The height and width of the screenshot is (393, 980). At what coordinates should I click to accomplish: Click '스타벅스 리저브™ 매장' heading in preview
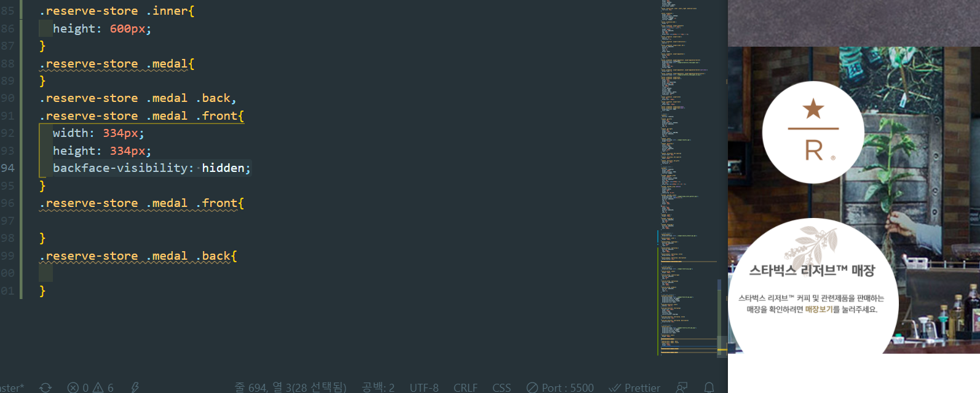pos(812,271)
